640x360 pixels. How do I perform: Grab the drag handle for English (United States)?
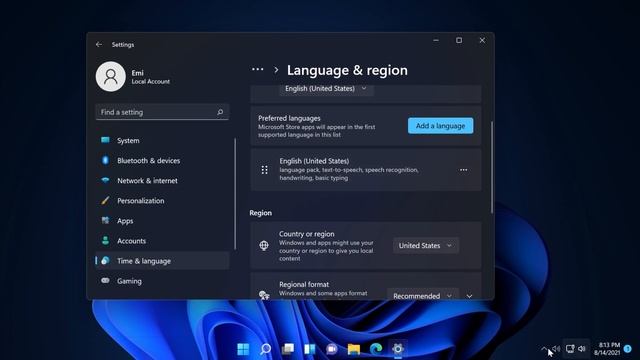click(x=264, y=170)
